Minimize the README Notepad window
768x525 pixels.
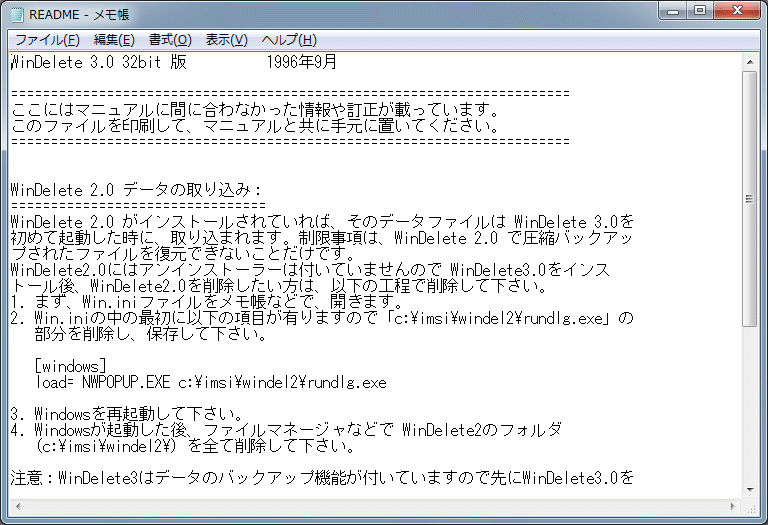[x=673, y=10]
